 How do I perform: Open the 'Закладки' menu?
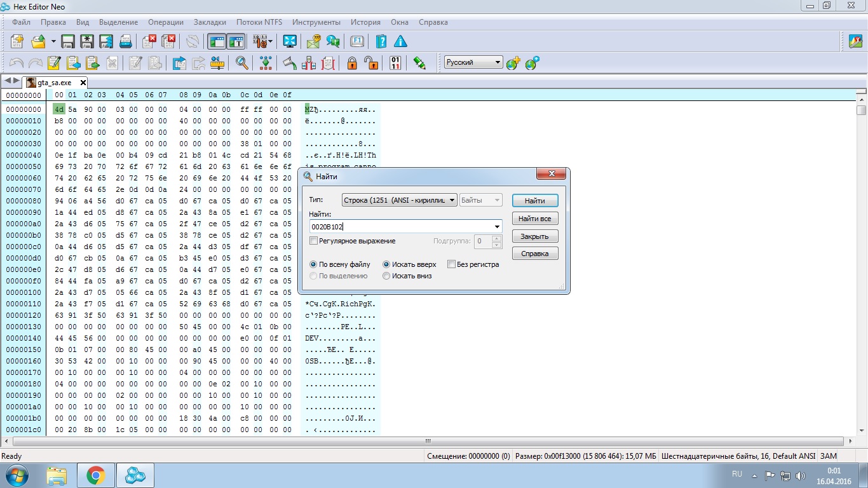tap(210, 22)
